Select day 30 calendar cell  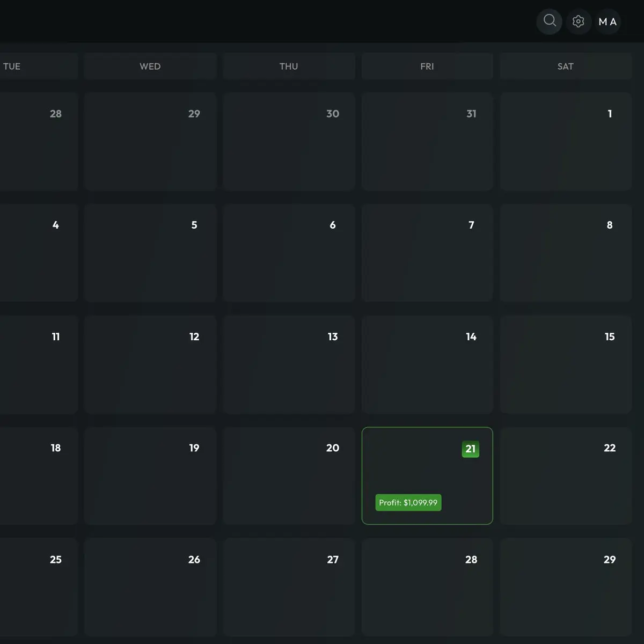[x=289, y=141]
